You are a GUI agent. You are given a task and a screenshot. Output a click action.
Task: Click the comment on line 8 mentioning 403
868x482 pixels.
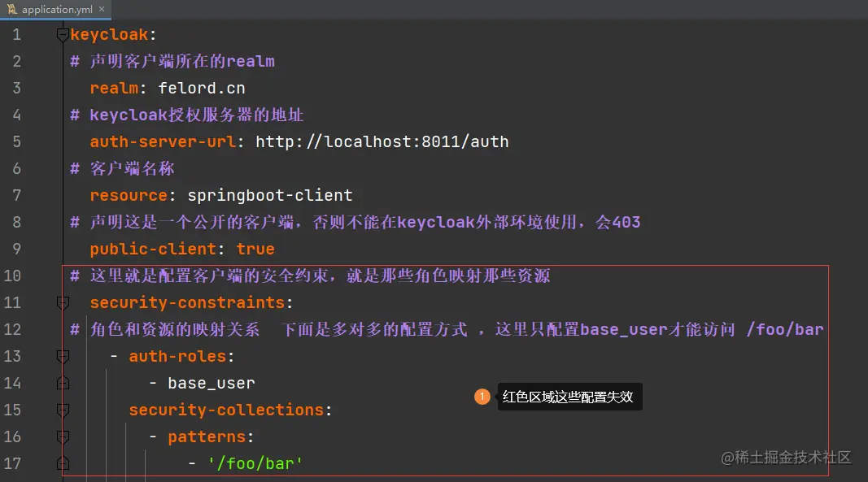coord(355,222)
